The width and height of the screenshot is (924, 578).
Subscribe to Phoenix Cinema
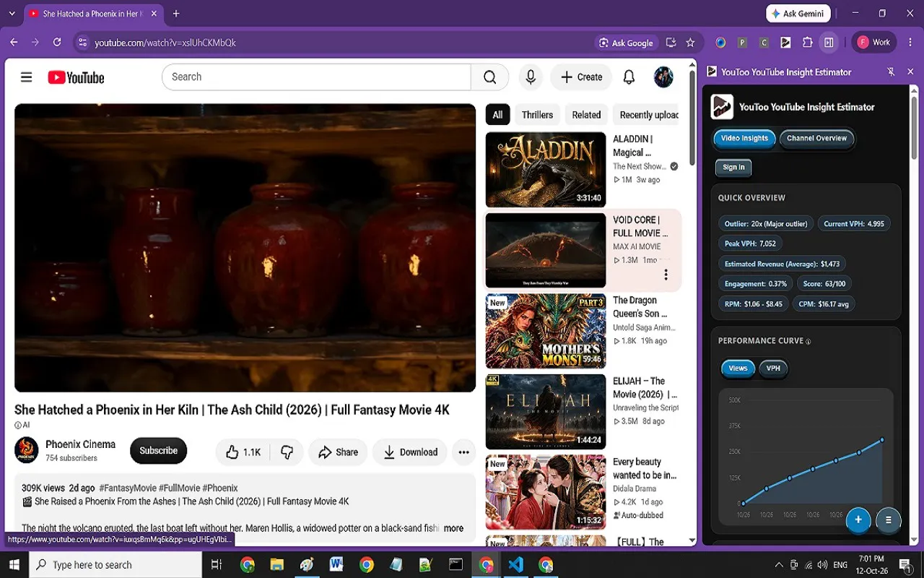point(158,451)
